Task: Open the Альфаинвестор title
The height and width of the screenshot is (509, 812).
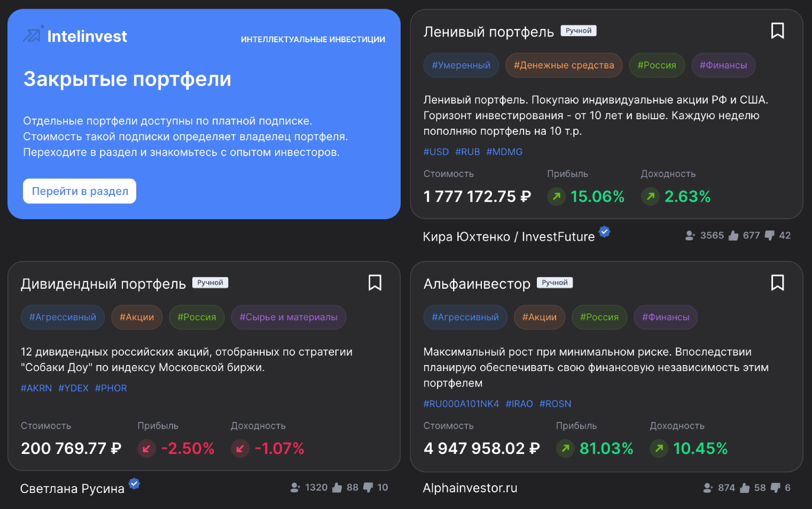Action: click(477, 284)
